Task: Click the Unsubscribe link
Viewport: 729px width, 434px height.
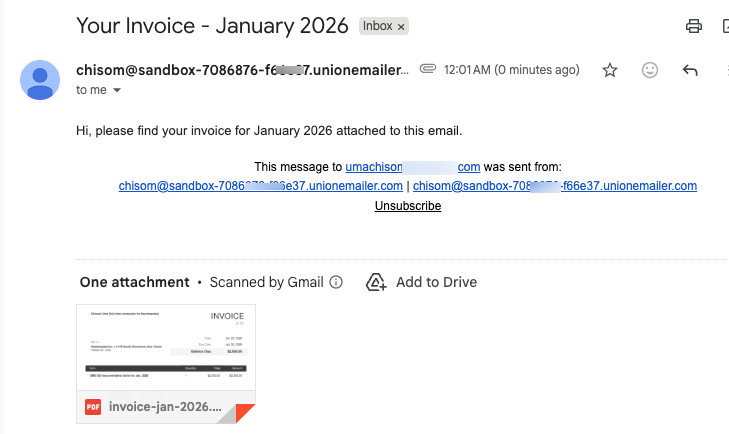Action: [x=408, y=206]
